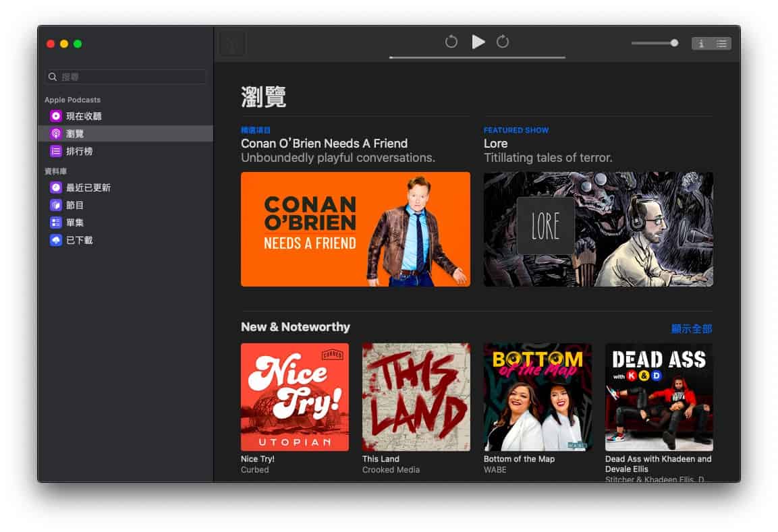Open the Dead Ass podcast cover
The image size is (778, 532).
(659, 396)
